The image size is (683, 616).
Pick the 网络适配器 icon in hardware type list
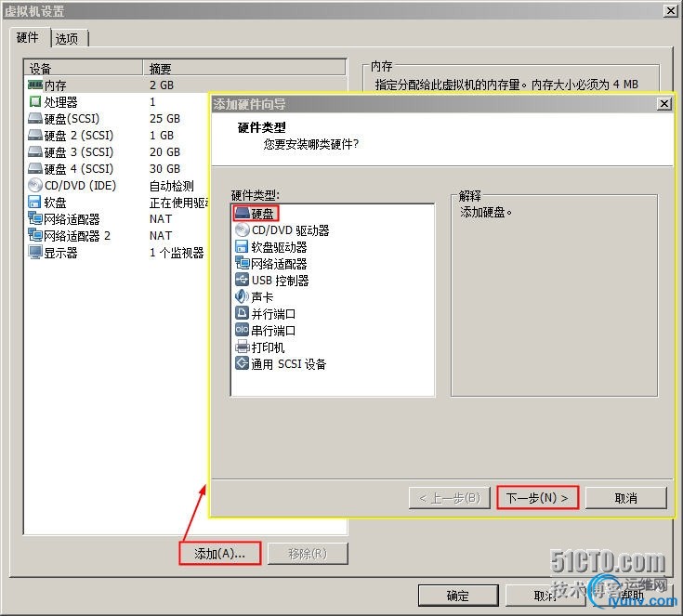coord(242,263)
